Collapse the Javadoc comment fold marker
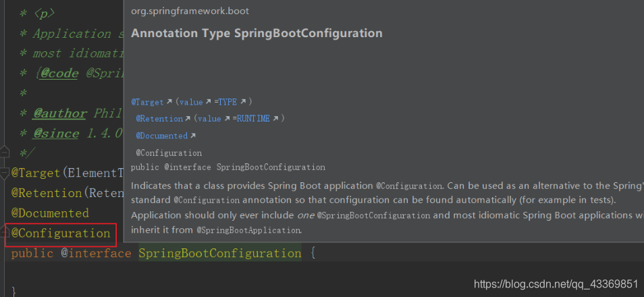 tap(5, 151)
